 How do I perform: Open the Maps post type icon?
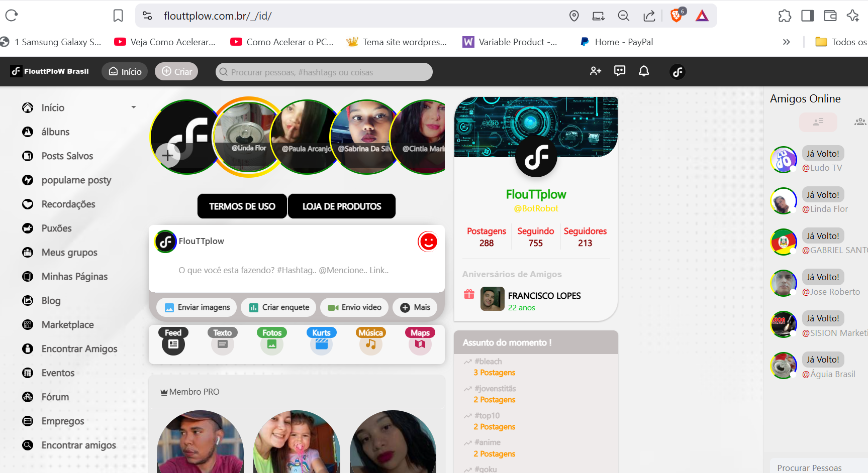coord(420,344)
